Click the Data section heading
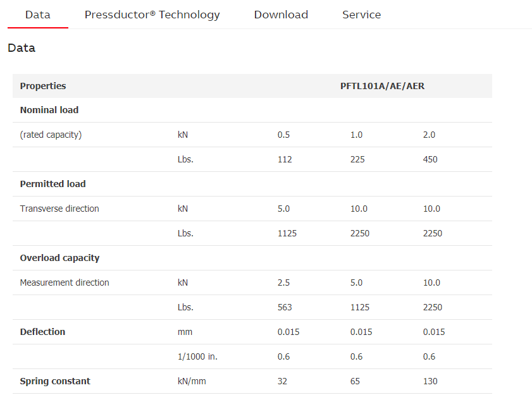 22,48
